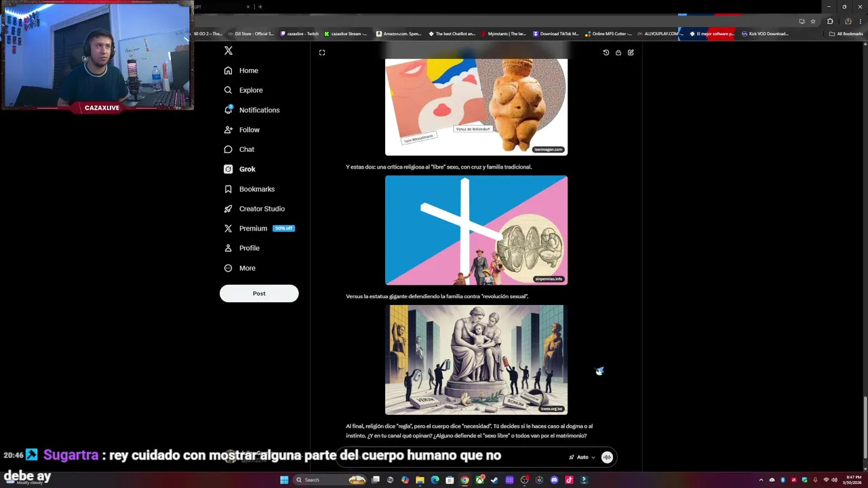
Task: Toggle Grok fullscreen expand icon
Action: coord(322,52)
